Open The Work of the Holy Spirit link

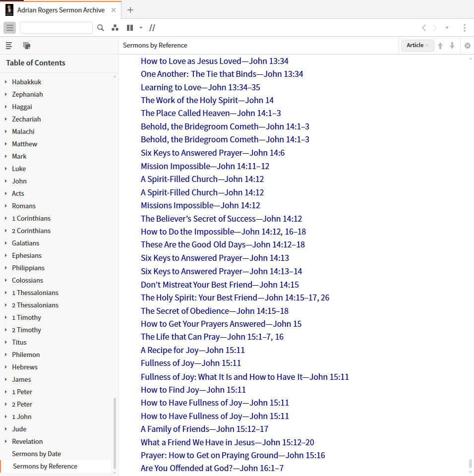[207, 100]
